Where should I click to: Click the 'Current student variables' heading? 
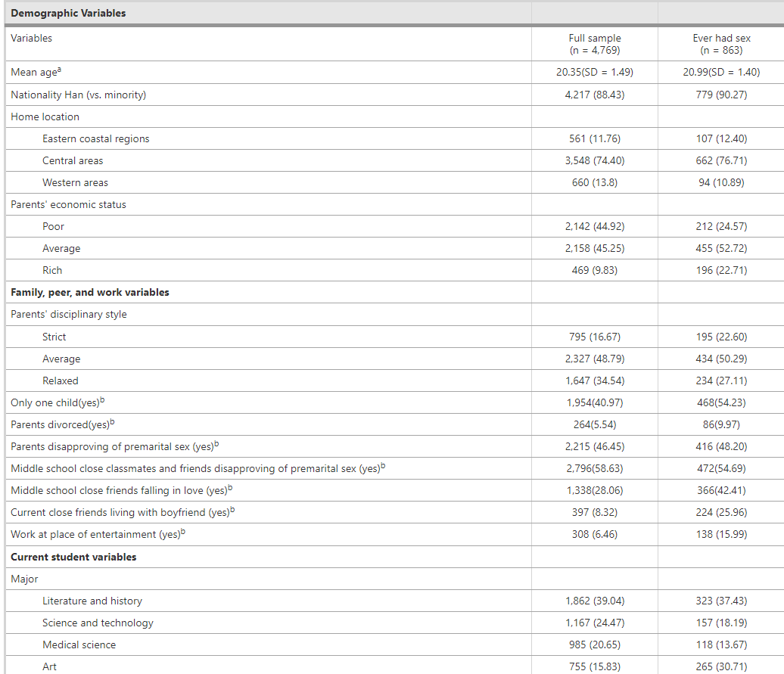click(73, 557)
